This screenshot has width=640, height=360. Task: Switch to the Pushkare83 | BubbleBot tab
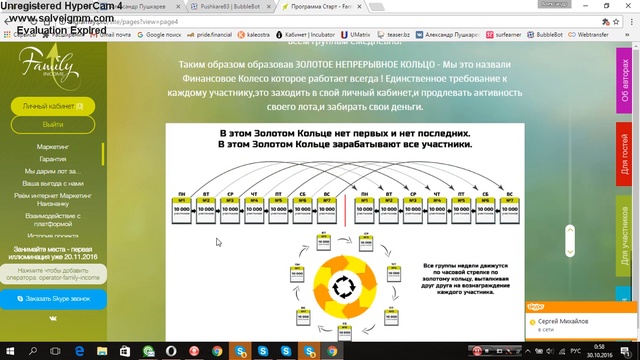pos(230,7)
